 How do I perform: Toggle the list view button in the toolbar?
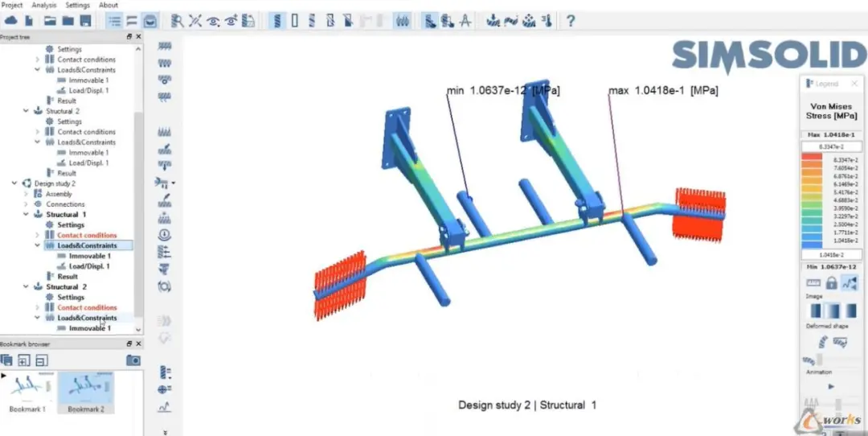point(115,21)
